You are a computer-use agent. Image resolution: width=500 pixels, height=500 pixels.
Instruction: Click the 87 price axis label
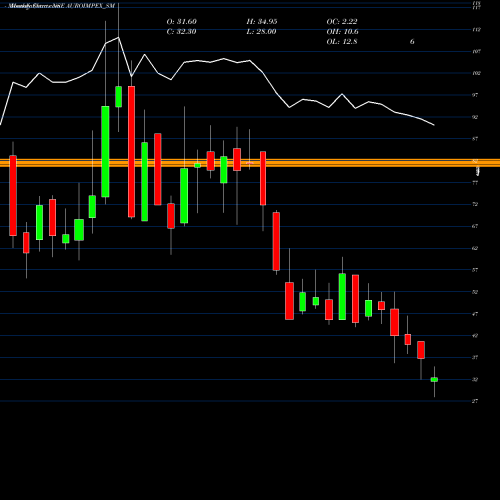tap(475, 139)
